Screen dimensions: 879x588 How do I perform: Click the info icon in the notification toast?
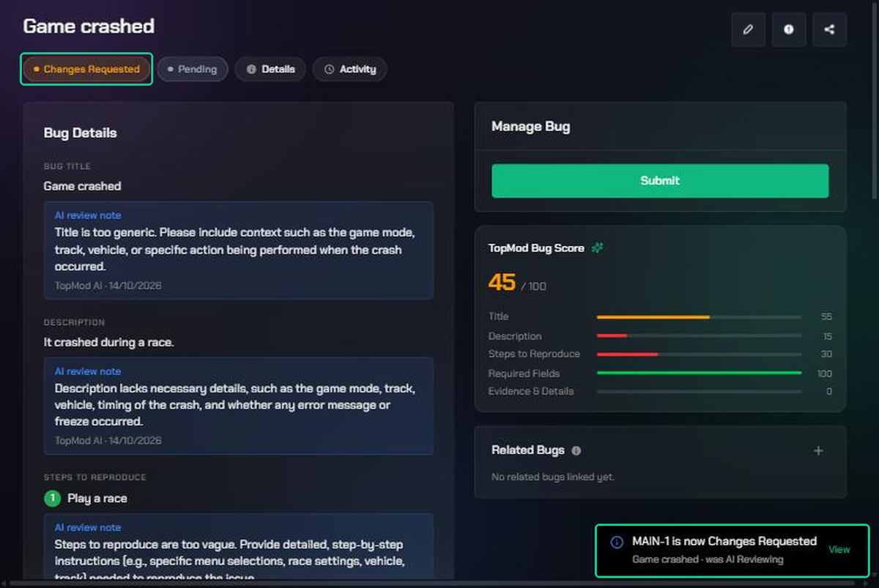pyautogui.click(x=617, y=542)
